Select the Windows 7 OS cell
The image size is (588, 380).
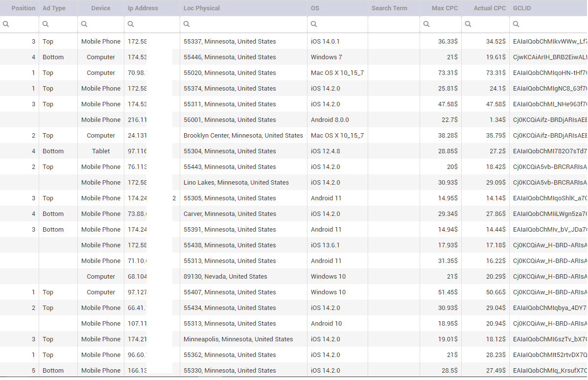[326, 57]
